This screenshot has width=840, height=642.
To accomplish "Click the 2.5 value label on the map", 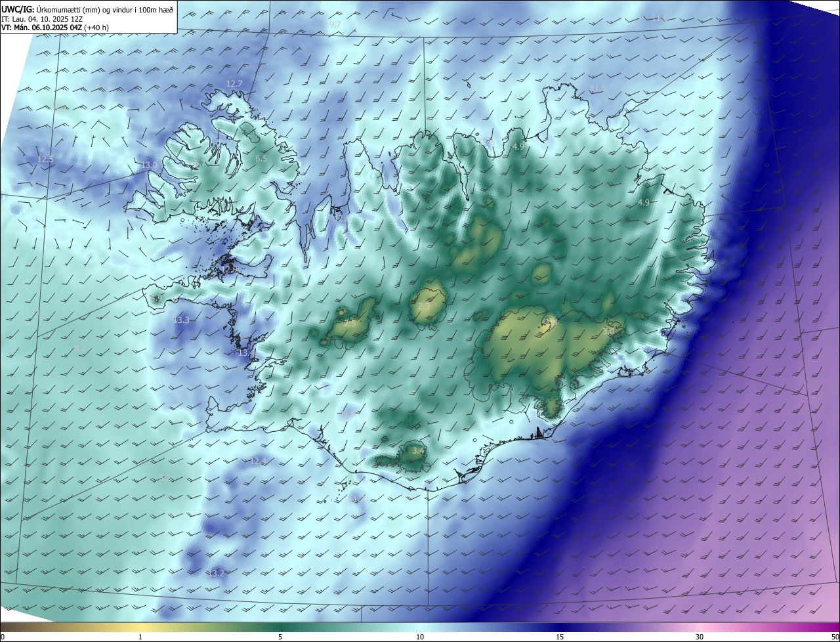I will click(350, 324).
